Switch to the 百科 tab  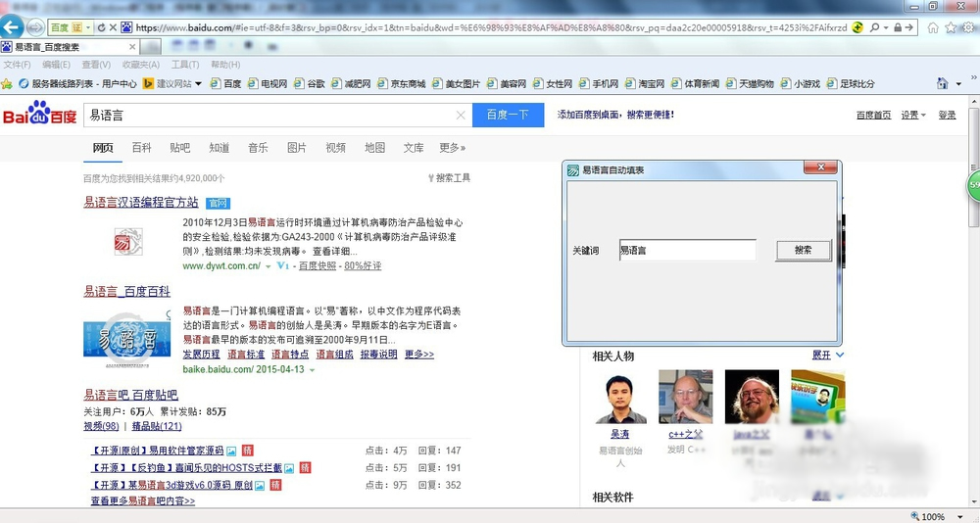[x=141, y=148]
